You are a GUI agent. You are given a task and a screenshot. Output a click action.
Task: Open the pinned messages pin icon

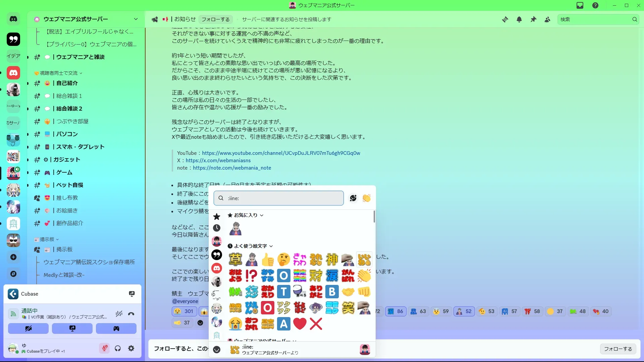[533, 19]
